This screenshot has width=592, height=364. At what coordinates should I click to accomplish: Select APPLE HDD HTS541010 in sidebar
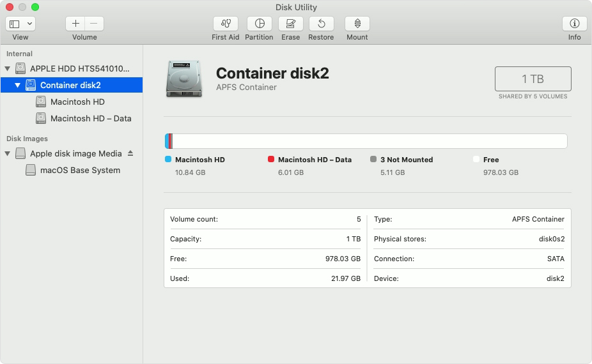point(72,69)
